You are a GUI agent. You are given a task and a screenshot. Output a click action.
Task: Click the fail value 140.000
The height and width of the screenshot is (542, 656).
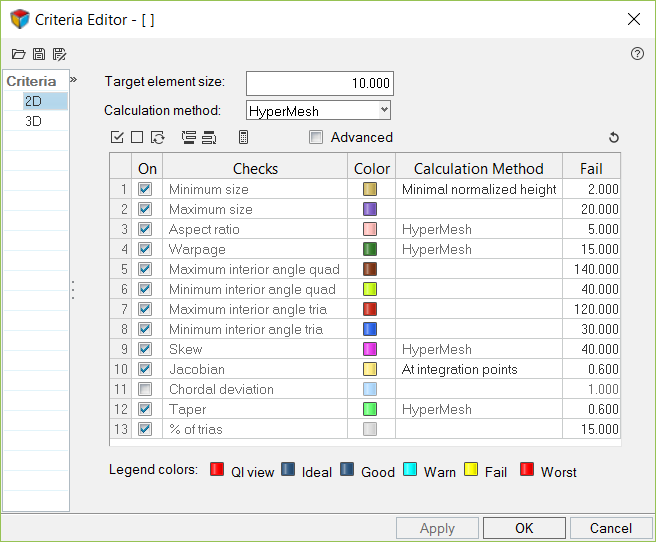click(x=591, y=269)
